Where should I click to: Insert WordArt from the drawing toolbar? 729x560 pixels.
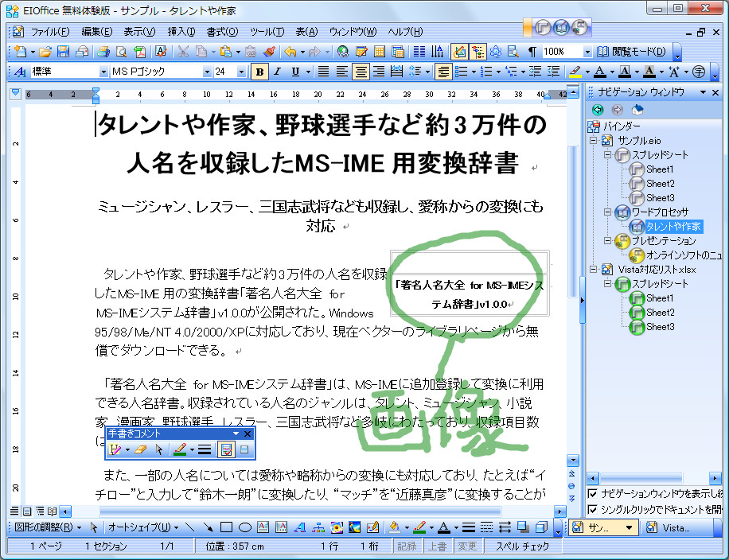point(300,525)
